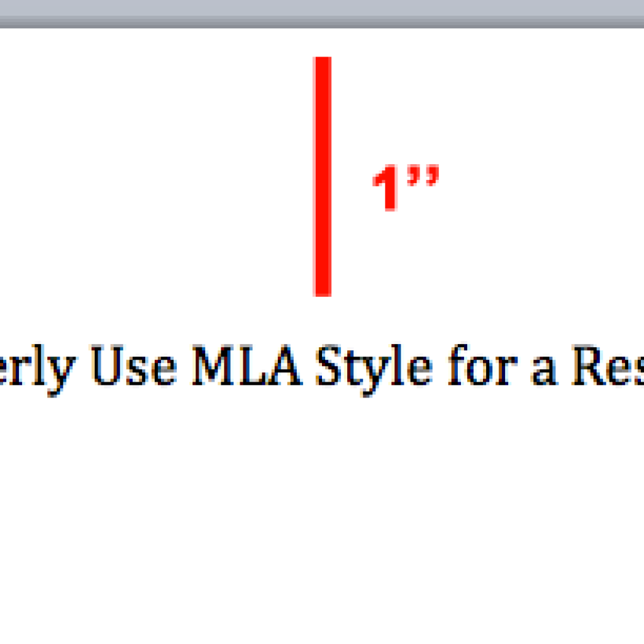The width and height of the screenshot is (644, 644).
Task: Place cursor on capital "R" in Res
Action: pos(589,367)
